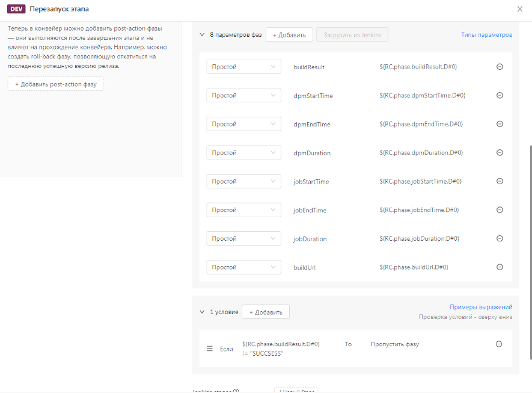Viewport: 532px width, 393px height.
Task: Open the Примеры выражений link
Action: (x=481, y=307)
